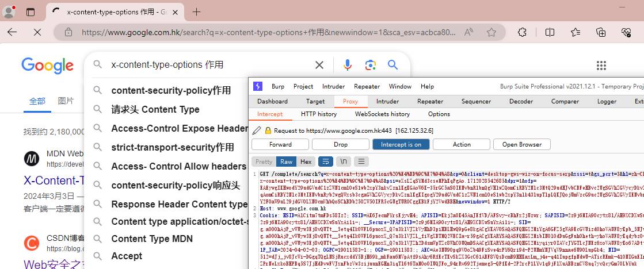Image resolution: width=644 pixels, height=269 pixels.
Task: Click the browser address bar URL
Action: [x=269, y=32]
